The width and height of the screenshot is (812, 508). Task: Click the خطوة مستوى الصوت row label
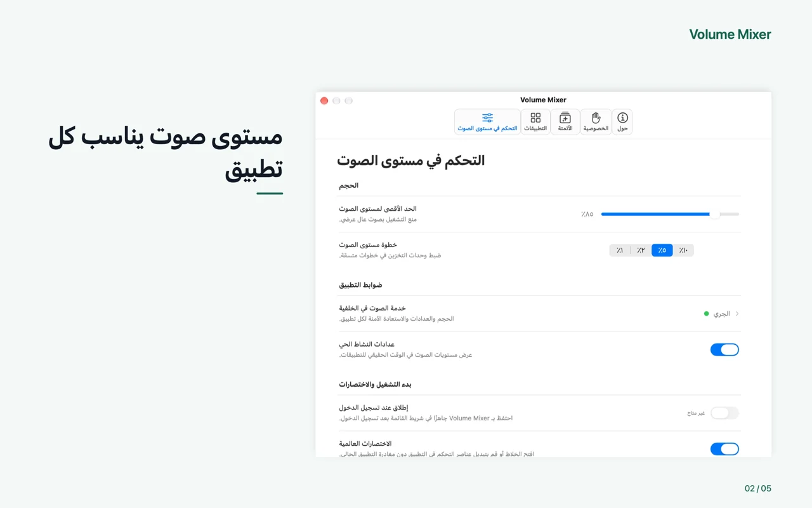point(368,244)
